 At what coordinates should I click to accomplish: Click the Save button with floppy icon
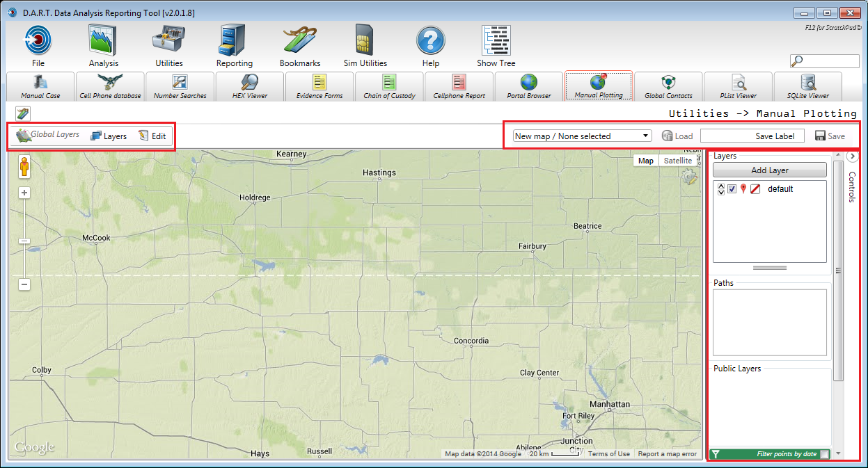point(830,136)
